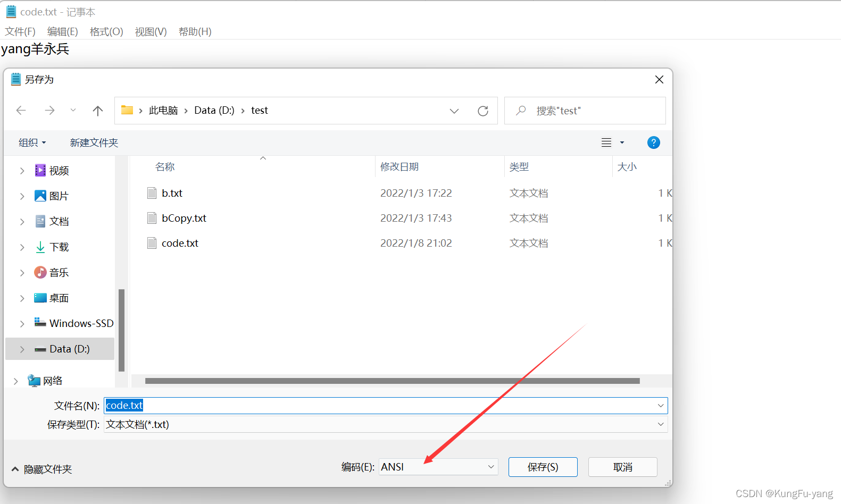Sort by the 名称 column header
The width and height of the screenshot is (841, 504).
click(165, 167)
